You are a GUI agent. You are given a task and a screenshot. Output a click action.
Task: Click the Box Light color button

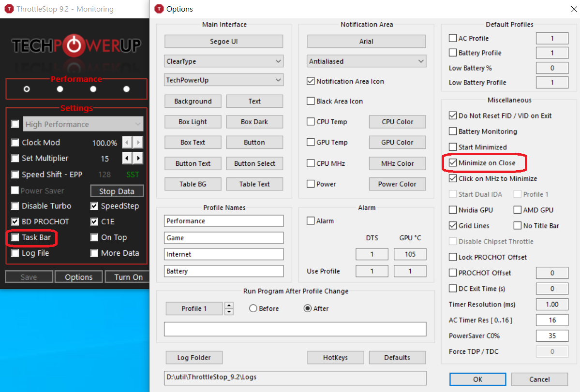(193, 121)
